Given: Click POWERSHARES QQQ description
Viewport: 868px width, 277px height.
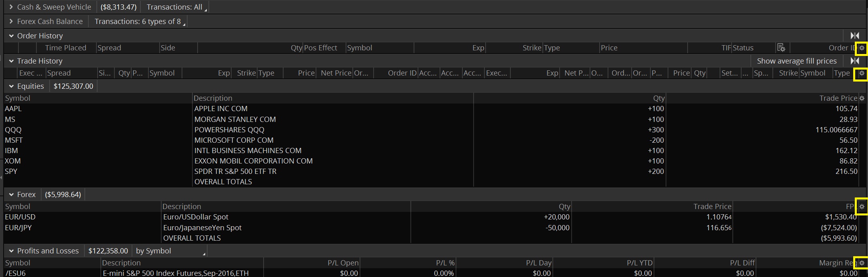Looking at the screenshot, I should click(229, 130).
